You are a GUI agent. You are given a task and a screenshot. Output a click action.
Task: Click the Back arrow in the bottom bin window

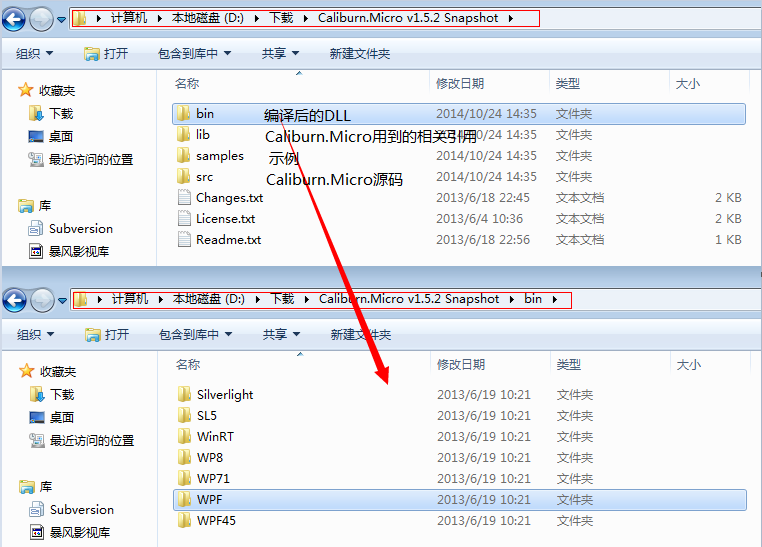[15, 300]
